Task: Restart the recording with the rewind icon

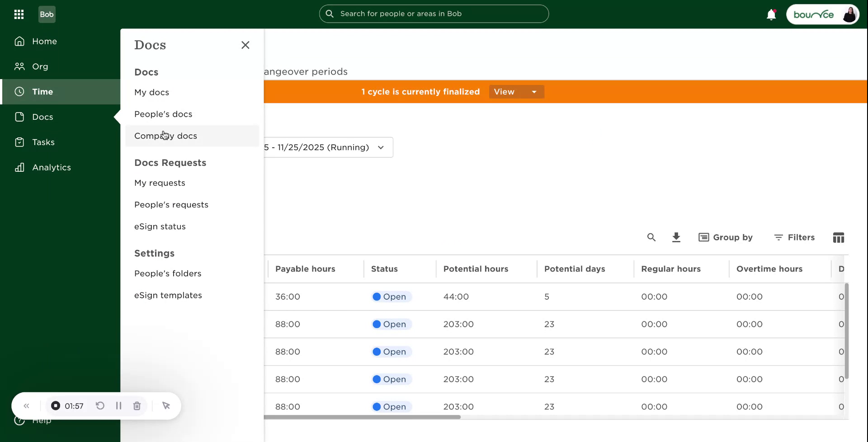Action: 100,406
